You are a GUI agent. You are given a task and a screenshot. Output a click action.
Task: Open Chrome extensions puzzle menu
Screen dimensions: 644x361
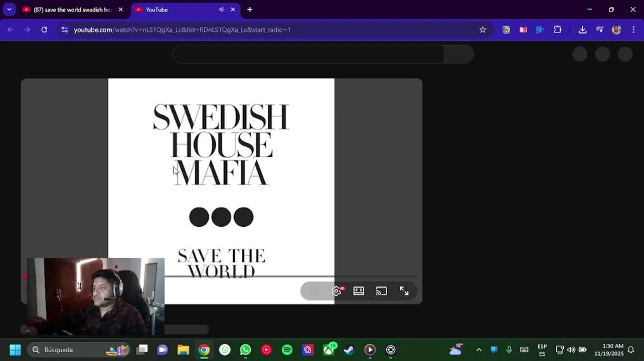(x=557, y=30)
